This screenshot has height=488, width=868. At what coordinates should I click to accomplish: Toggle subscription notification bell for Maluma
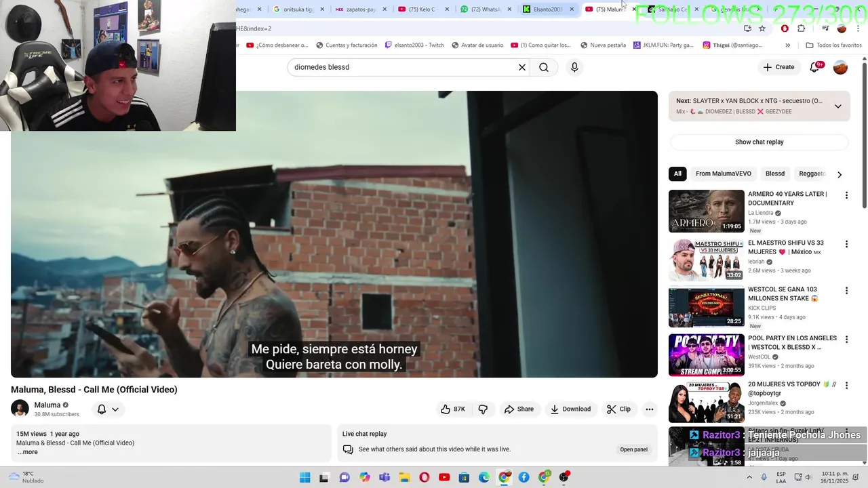108,409
